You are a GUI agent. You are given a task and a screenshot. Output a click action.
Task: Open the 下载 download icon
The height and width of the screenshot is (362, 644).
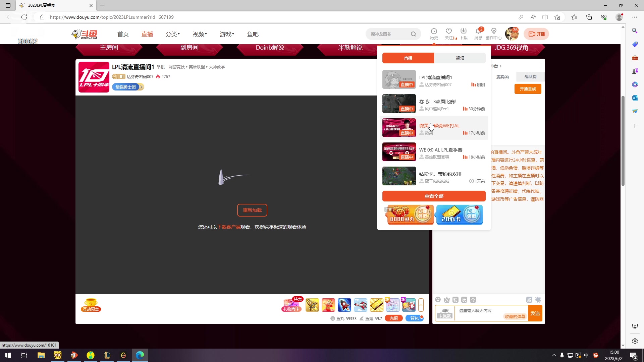[464, 34]
